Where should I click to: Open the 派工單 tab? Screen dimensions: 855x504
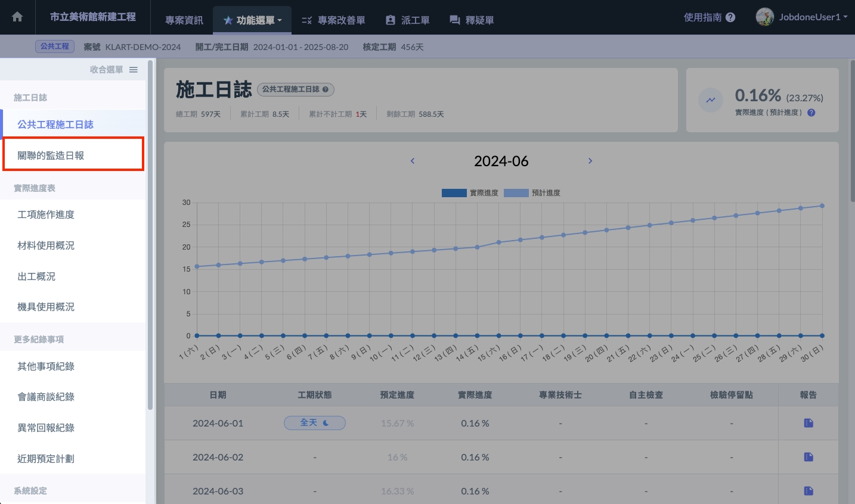point(408,20)
